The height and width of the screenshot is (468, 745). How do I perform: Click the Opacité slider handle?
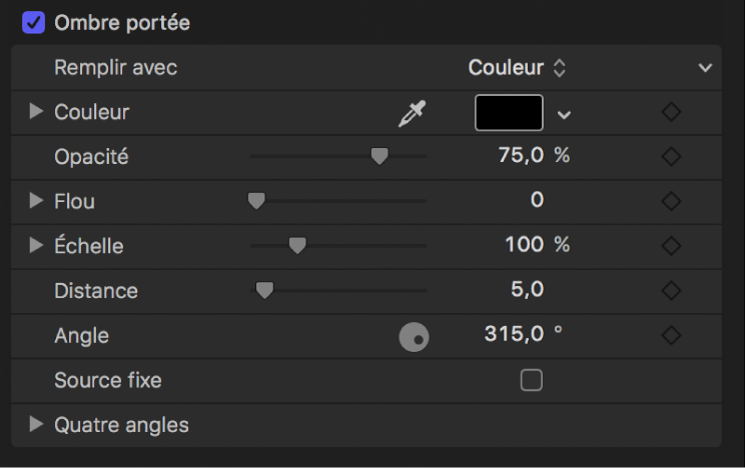(x=379, y=156)
